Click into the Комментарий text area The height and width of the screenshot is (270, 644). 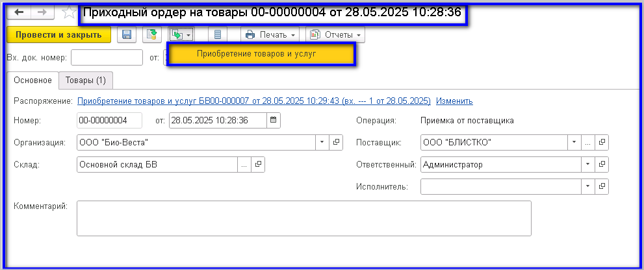click(303, 218)
